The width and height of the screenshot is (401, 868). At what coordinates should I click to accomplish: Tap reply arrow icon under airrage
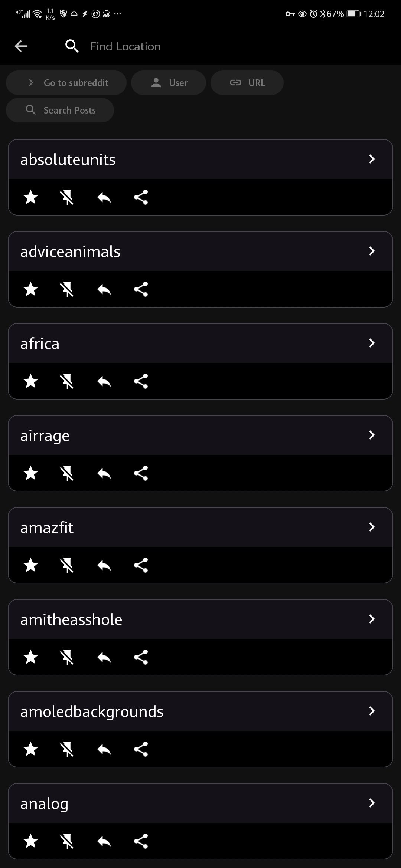tap(104, 473)
